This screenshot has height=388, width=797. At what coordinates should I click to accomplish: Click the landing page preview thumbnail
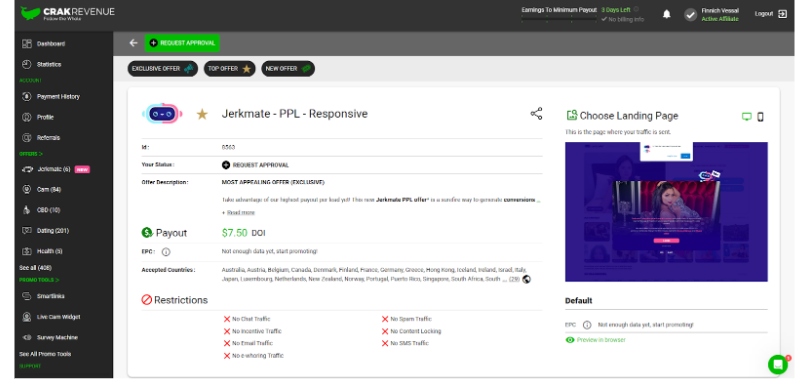pyautogui.click(x=666, y=212)
